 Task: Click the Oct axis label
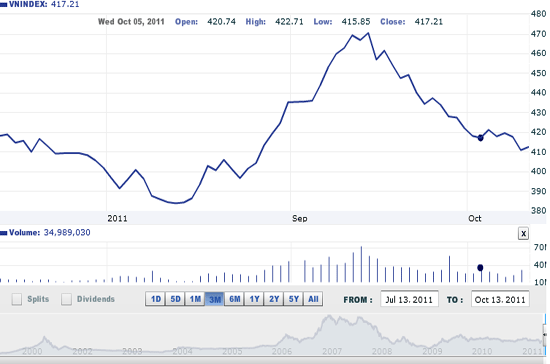[475, 218]
